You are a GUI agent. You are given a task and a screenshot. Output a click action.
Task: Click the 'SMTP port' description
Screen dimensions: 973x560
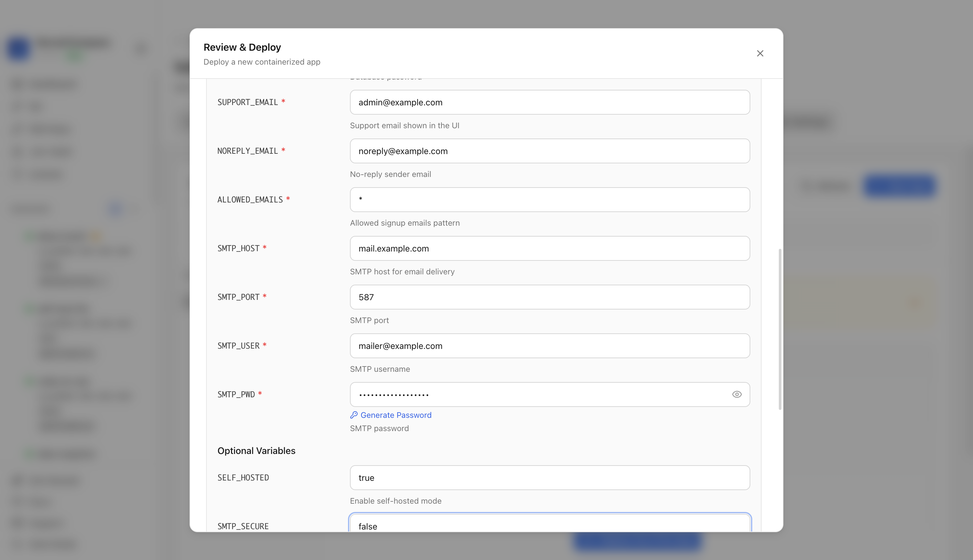[x=369, y=320]
